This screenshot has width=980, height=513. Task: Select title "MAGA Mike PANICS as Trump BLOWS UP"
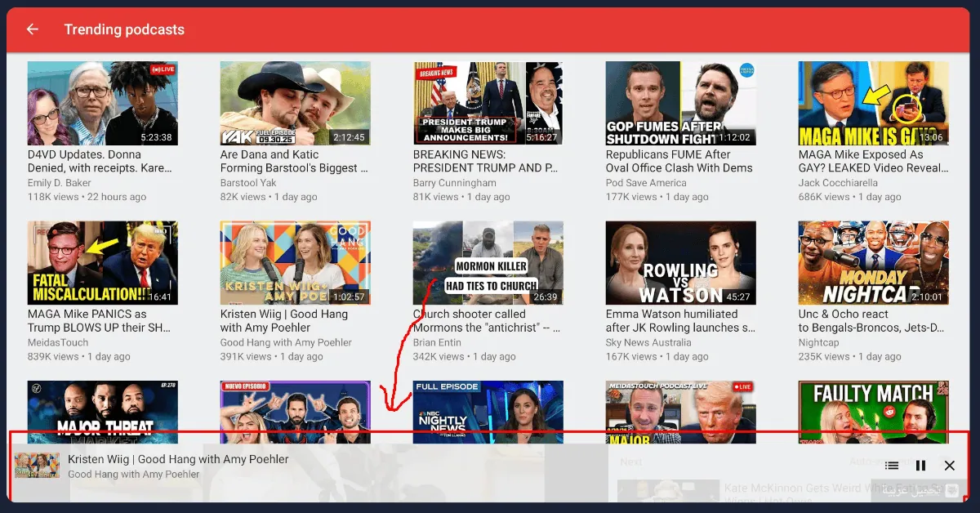click(x=99, y=321)
